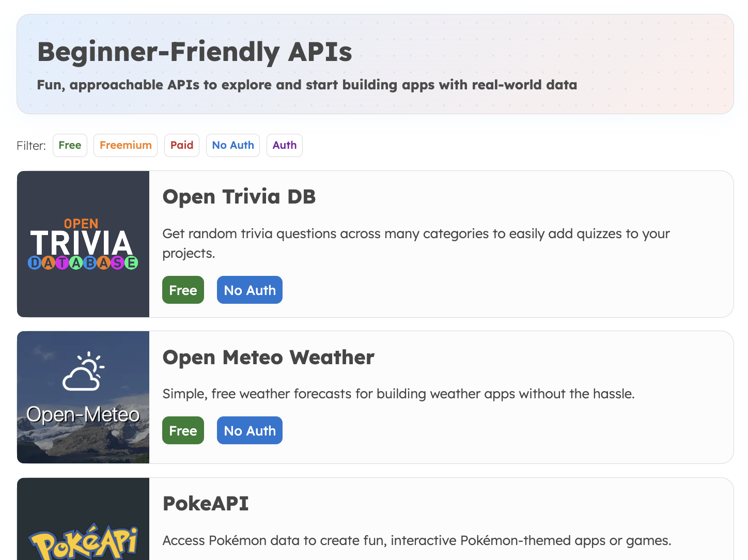
Task: Toggle the Free filter chip
Action: point(70,145)
